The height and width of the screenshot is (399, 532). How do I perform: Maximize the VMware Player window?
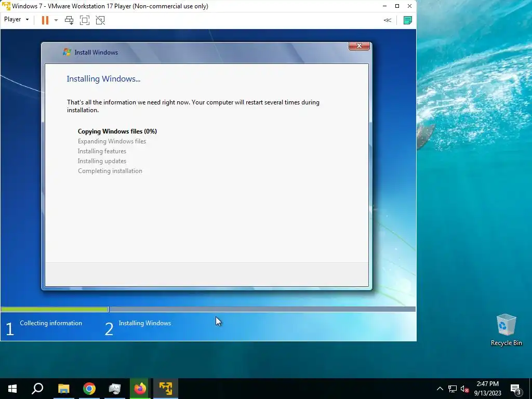[397, 6]
